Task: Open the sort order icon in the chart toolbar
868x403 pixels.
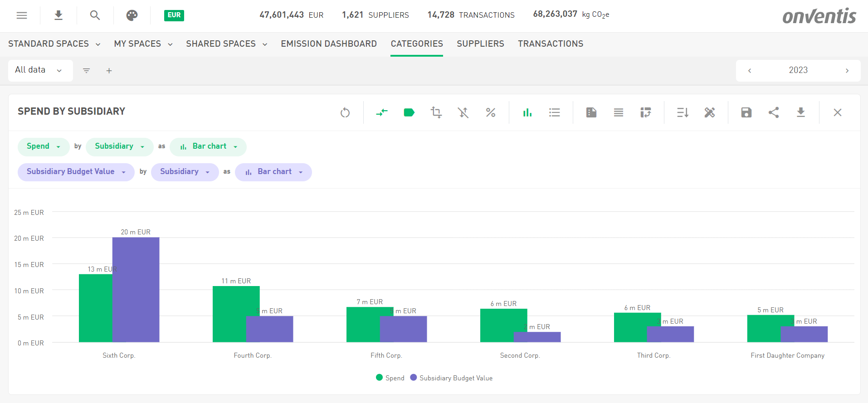Action: tap(683, 112)
